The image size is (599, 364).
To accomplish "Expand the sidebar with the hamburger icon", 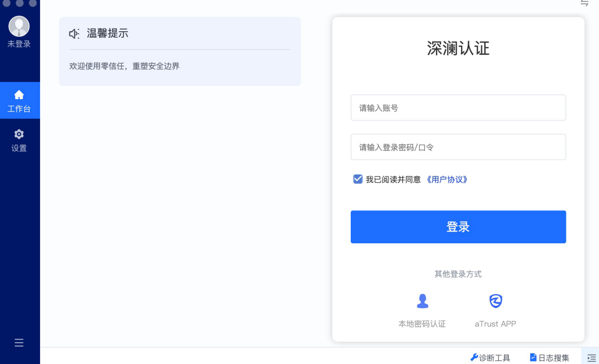I will (19, 343).
